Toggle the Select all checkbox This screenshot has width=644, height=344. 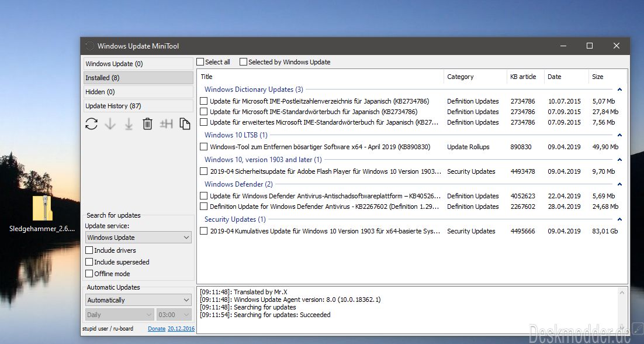point(200,62)
